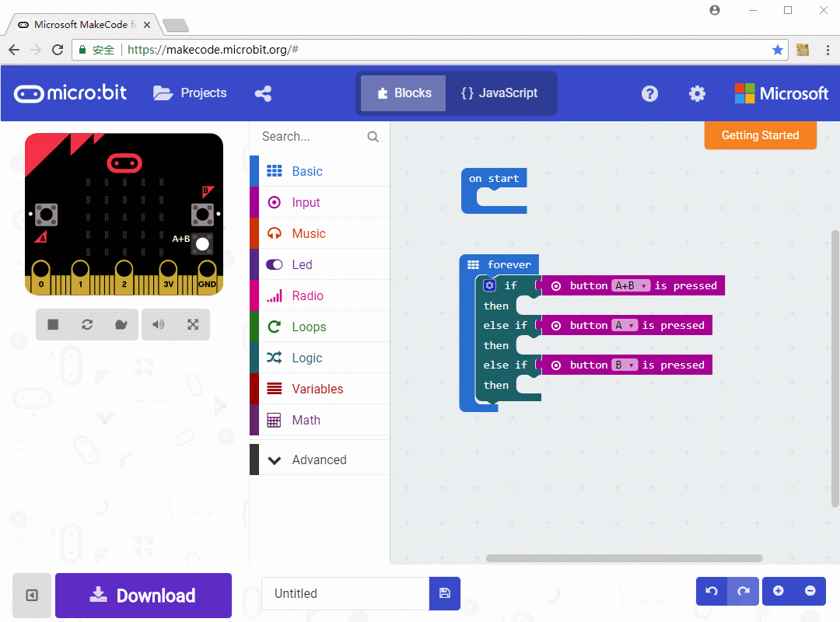Mute simulator sound
The height and width of the screenshot is (622, 840).
click(x=157, y=325)
